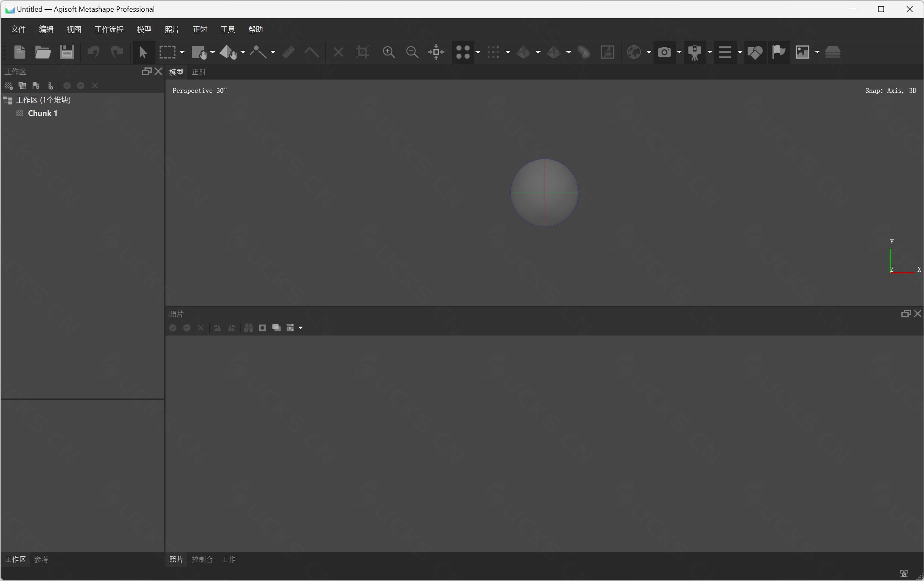
Task: Click the overlapping images icon in photos pane
Action: click(x=276, y=328)
